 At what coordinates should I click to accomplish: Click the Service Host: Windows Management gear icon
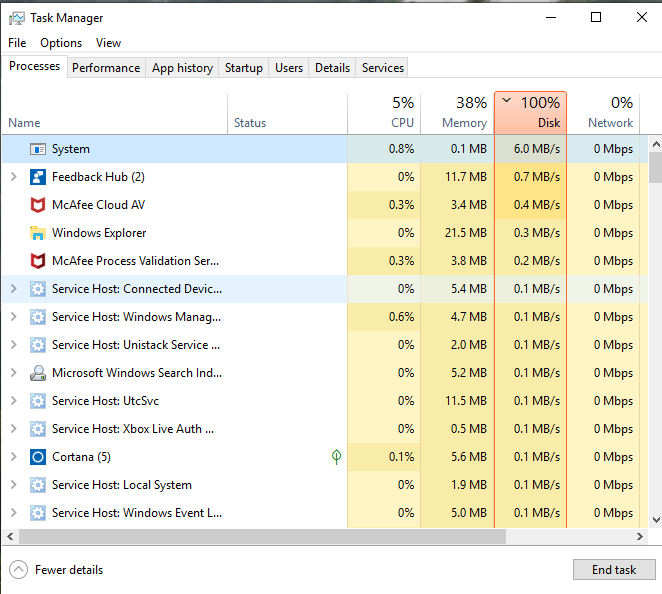click(38, 317)
